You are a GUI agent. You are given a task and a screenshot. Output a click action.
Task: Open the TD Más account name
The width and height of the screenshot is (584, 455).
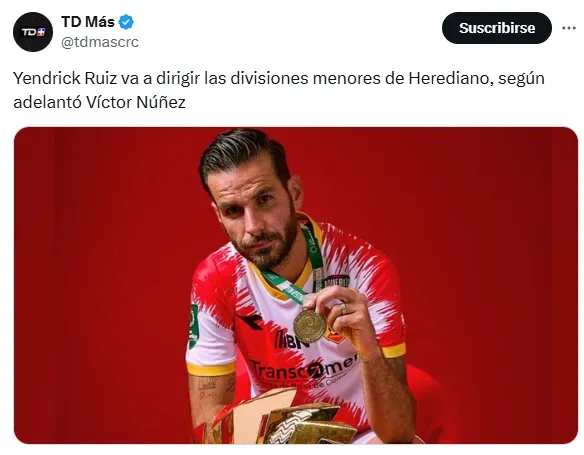pos(88,22)
